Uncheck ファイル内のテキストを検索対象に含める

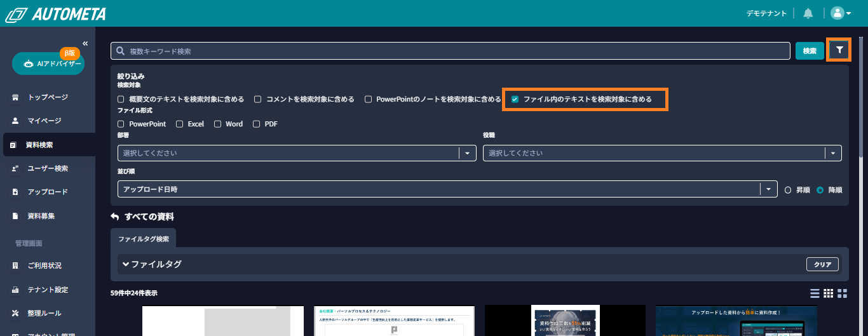click(515, 99)
